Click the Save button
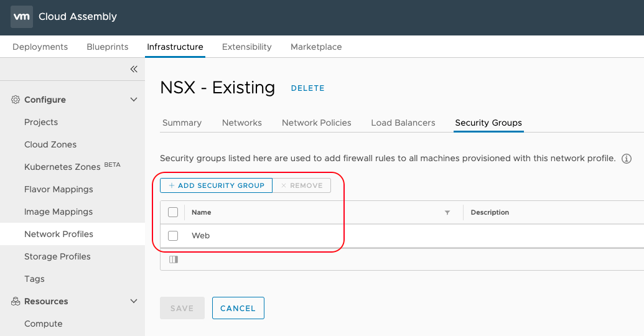 (x=182, y=308)
